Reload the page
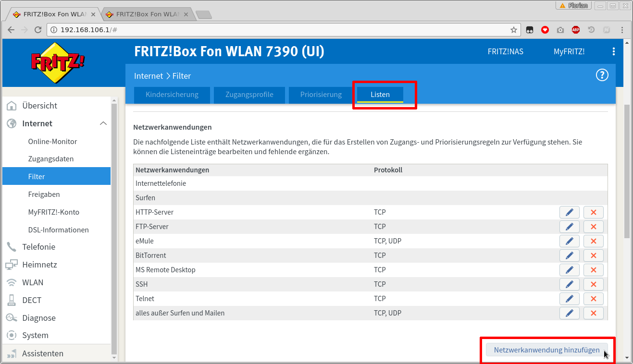 click(38, 30)
